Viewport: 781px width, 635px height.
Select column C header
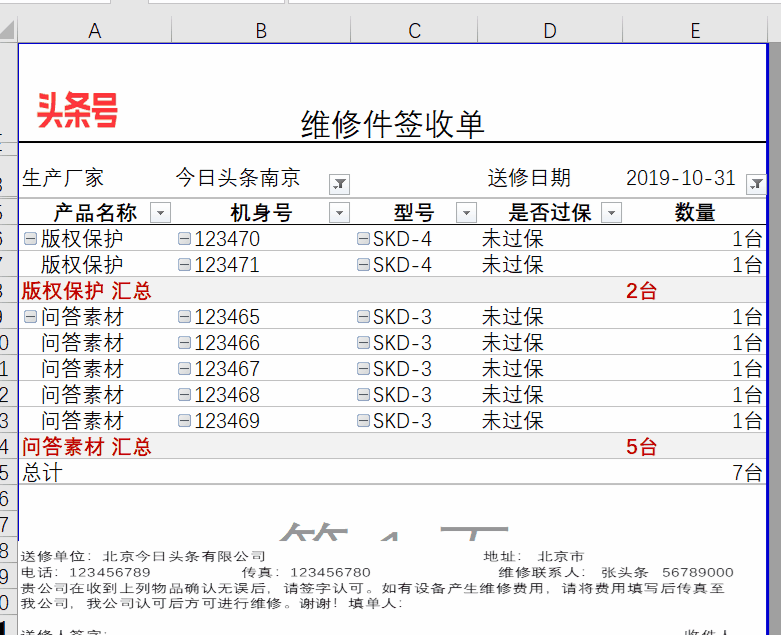click(x=414, y=31)
